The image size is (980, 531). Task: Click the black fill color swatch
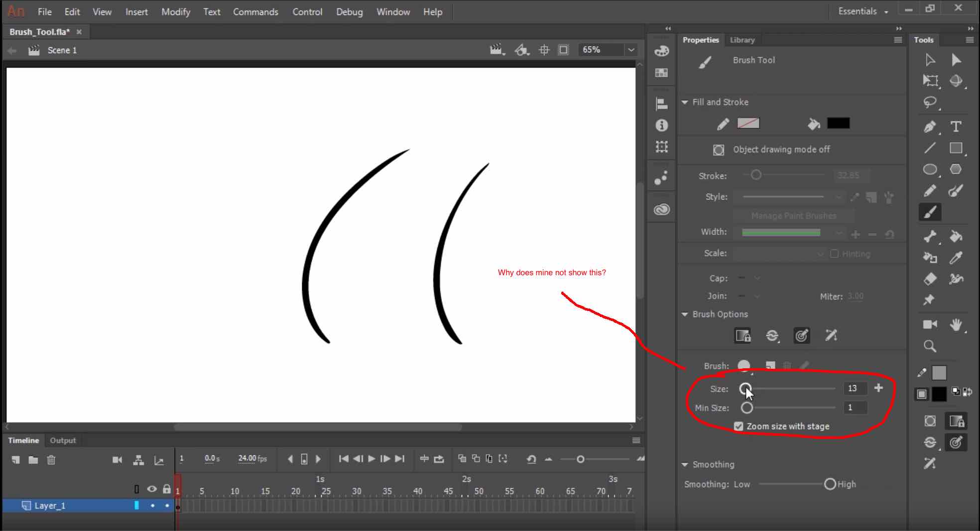[839, 123]
